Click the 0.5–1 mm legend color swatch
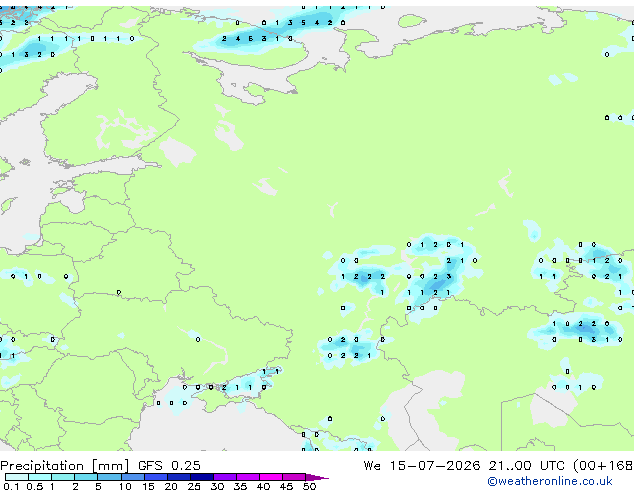 pos(40,477)
